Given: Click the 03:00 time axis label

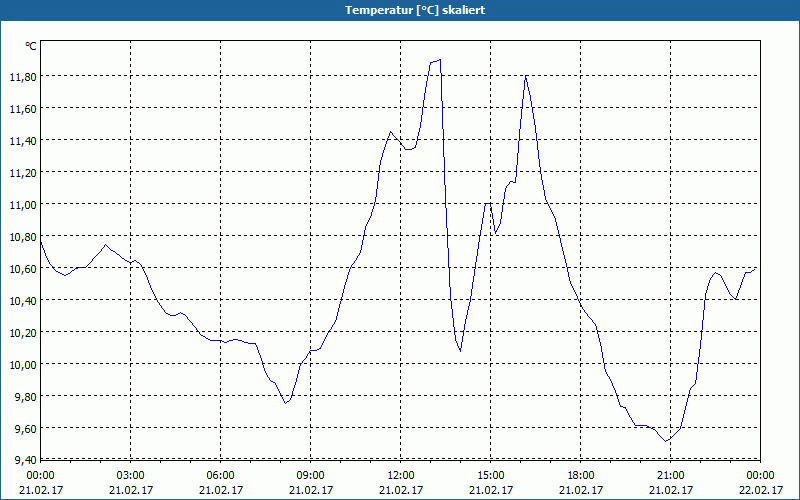Looking at the screenshot, I should click(x=131, y=476).
